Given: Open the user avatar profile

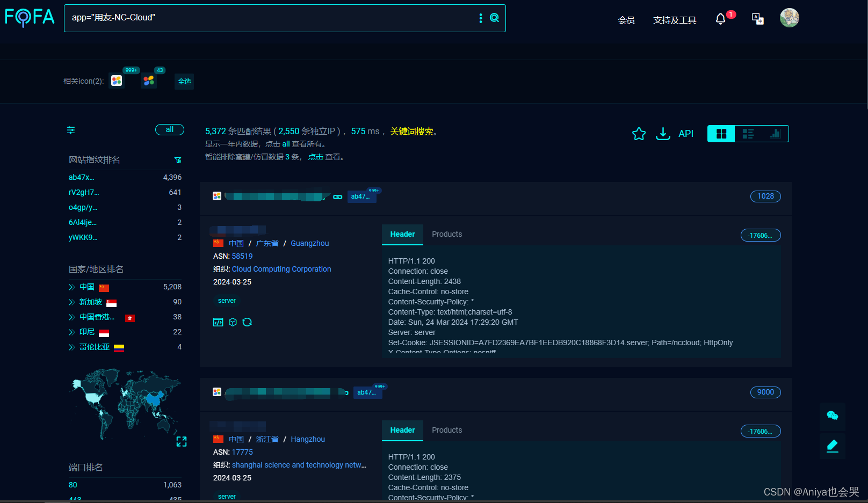Looking at the screenshot, I should [790, 18].
